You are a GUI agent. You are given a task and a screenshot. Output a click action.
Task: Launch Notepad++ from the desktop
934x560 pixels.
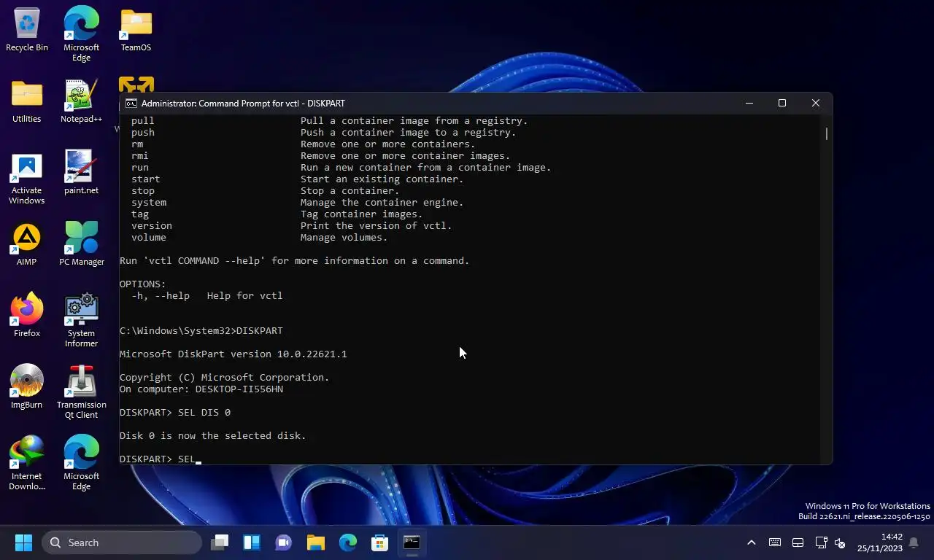(x=81, y=101)
